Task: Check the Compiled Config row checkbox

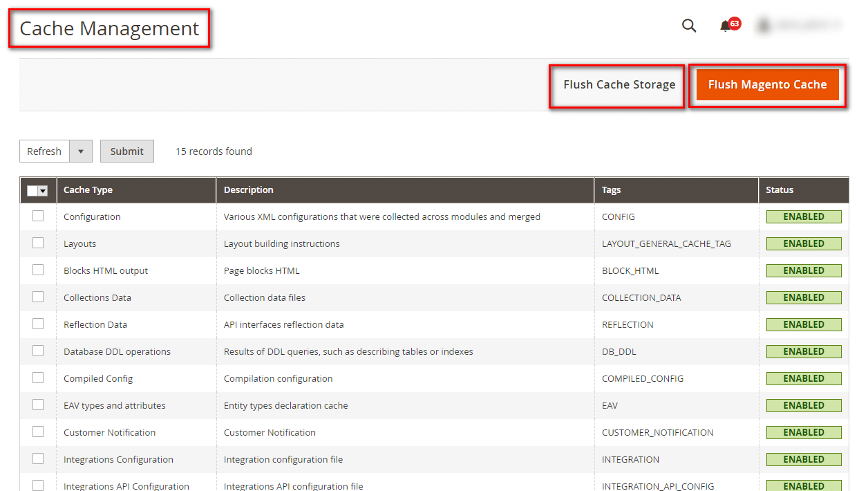Action: click(x=38, y=378)
